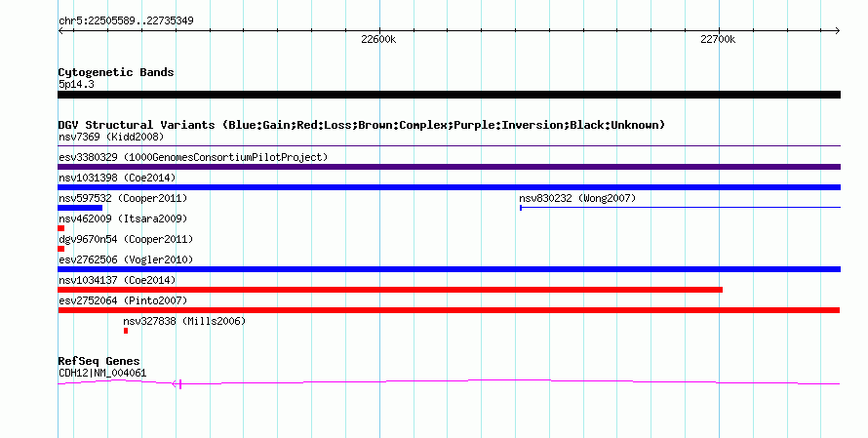This screenshot has height=438, width=868.
Task: Click the dgv9670n54 (Cooper2011) label
Action: pos(126,239)
